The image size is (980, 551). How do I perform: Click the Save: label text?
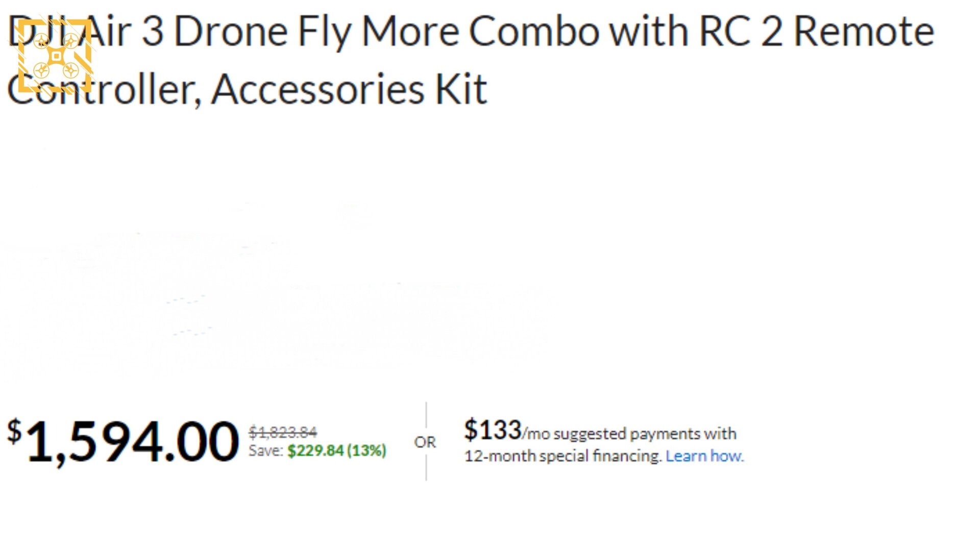(x=266, y=450)
